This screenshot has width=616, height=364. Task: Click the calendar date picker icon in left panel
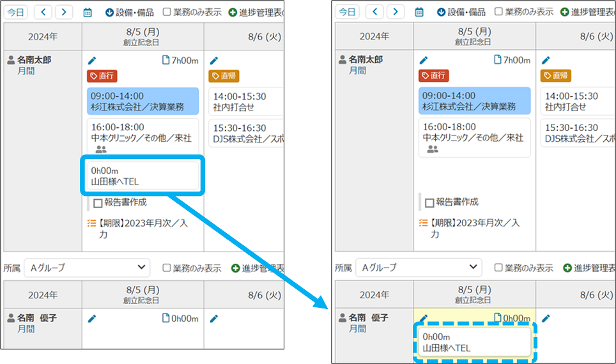tap(88, 12)
